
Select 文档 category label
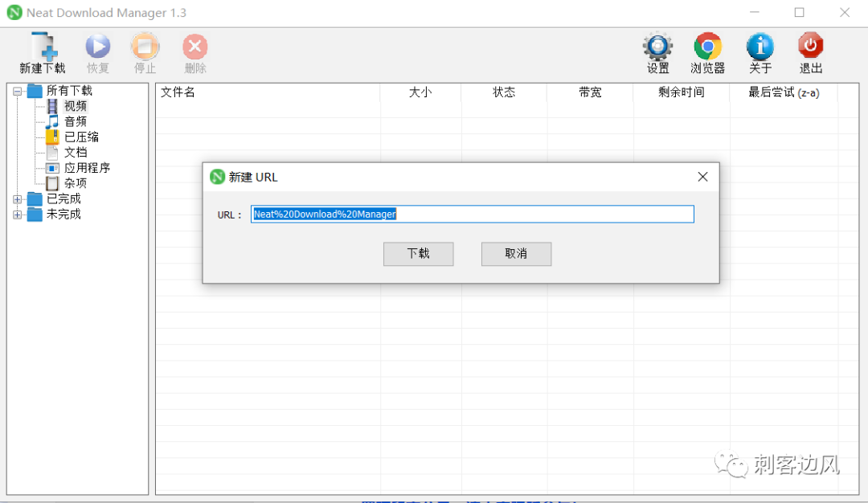coord(76,152)
